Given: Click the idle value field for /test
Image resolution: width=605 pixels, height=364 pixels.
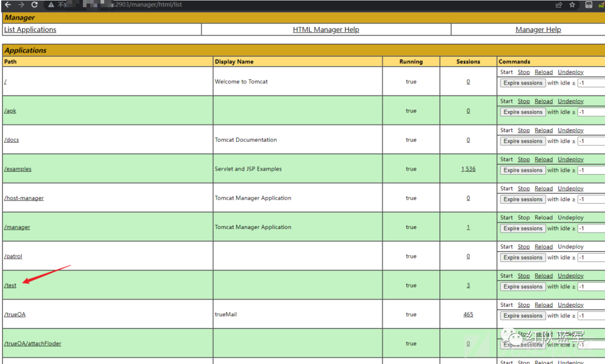Looking at the screenshot, I should coord(591,287).
